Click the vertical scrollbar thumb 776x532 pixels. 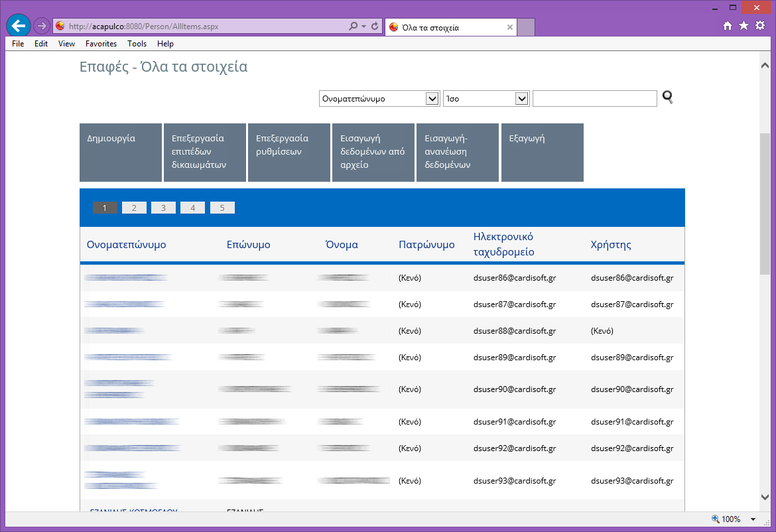coord(765,203)
